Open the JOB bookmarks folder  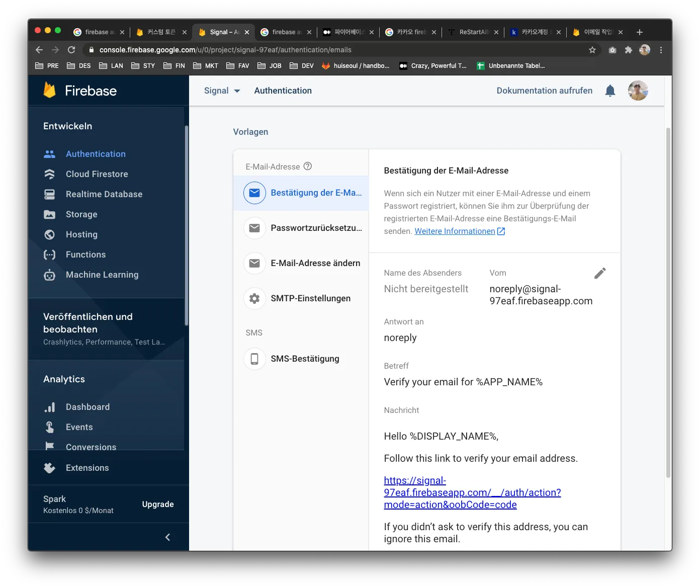pos(270,65)
